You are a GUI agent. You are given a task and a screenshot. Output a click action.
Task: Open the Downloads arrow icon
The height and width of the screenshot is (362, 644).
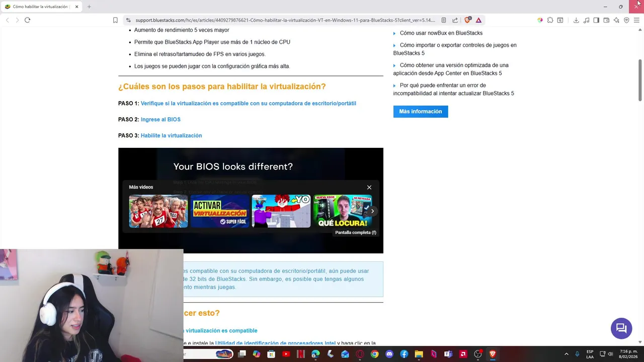coord(576,20)
